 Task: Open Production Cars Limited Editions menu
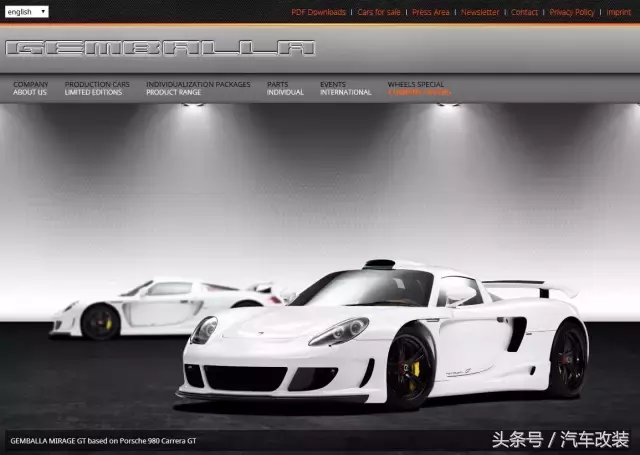97,88
